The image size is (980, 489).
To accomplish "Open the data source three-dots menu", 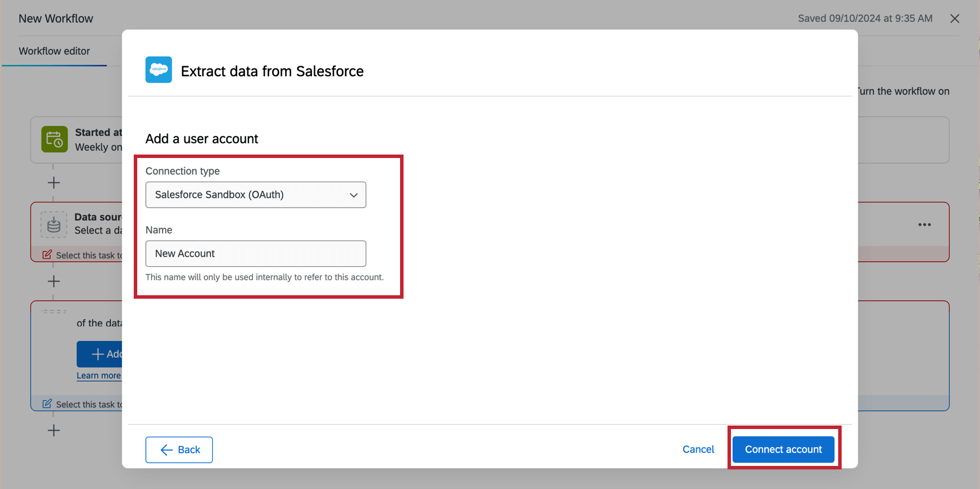I will (924, 225).
